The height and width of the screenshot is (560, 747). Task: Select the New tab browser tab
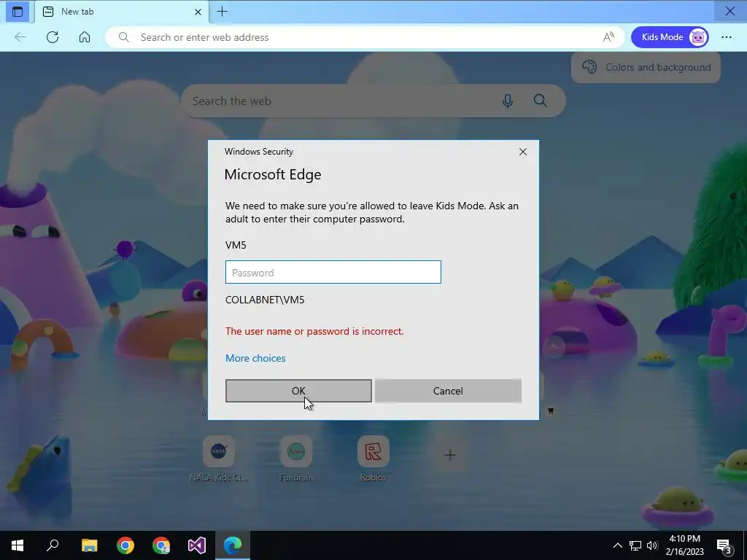(x=122, y=12)
